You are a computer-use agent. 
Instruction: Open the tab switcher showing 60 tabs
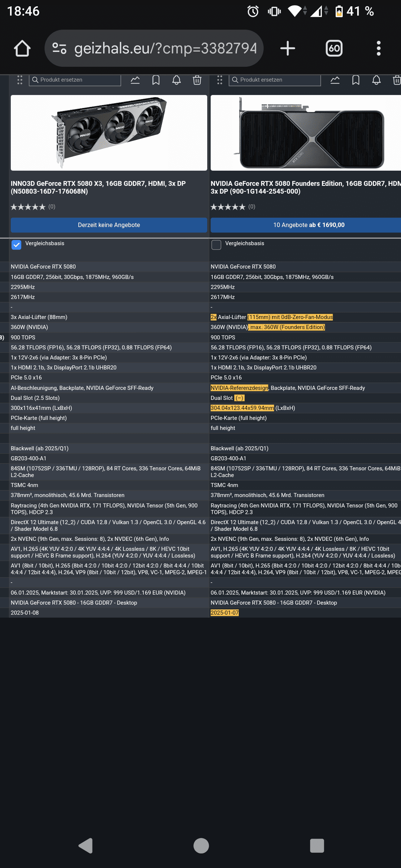pos(334,49)
